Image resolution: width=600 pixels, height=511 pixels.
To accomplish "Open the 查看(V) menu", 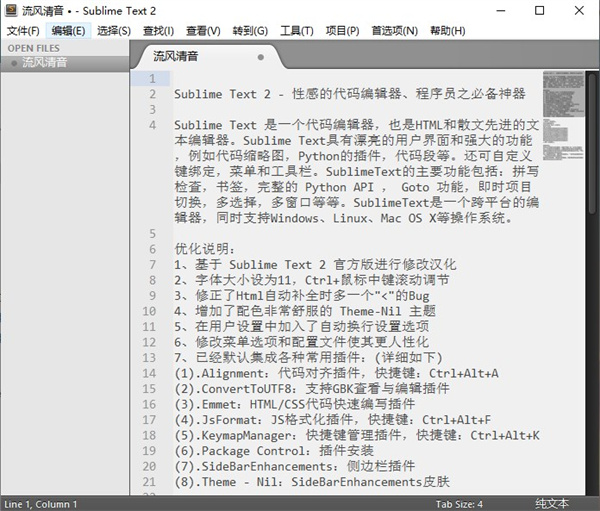I will click(x=203, y=31).
